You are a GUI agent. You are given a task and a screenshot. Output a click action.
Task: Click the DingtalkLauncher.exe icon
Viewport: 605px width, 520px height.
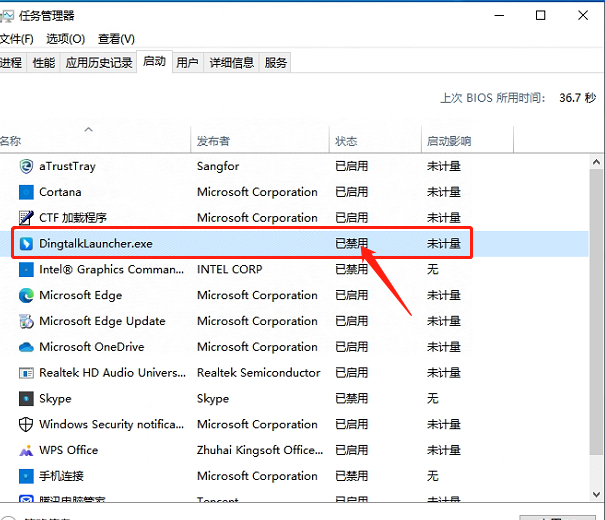[26, 244]
